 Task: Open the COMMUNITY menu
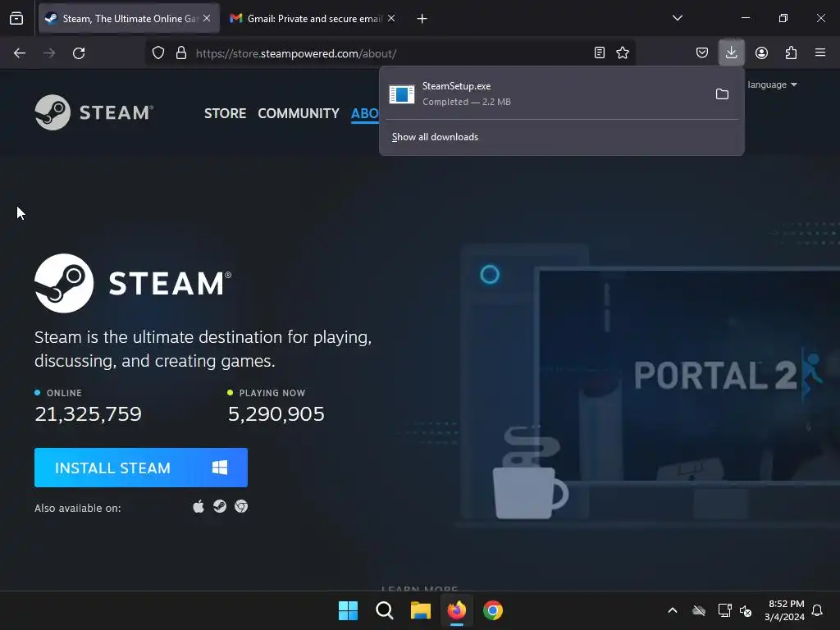click(299, 113)
